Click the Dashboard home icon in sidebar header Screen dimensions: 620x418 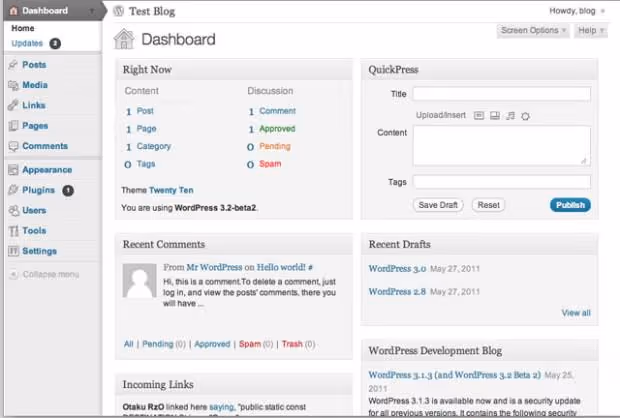point(13,11)
